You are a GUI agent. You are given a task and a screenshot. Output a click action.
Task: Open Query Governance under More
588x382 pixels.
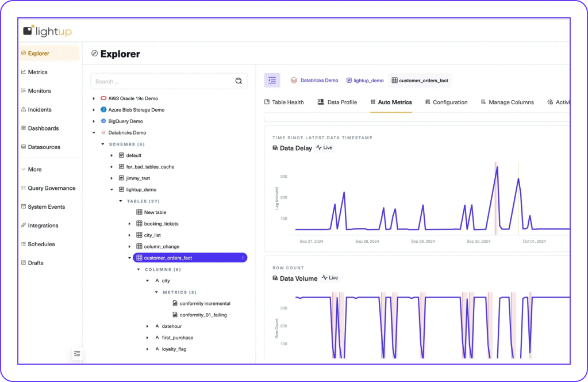[x=49, y=188]
